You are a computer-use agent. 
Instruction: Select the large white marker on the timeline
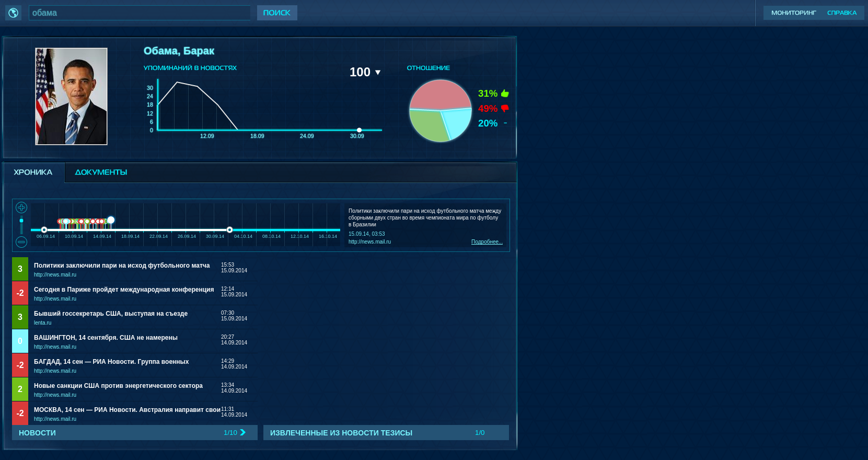pos(111,220)
